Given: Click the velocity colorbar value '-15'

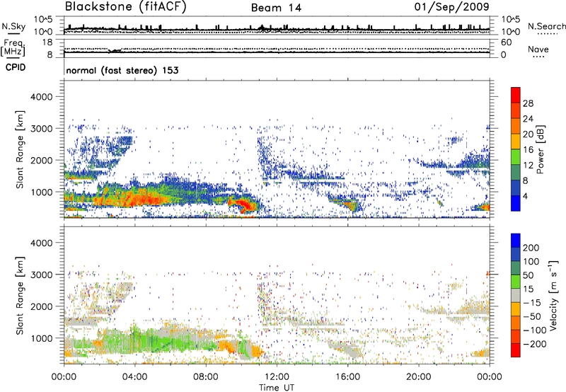Looking at the screenshot, I should tap(531, 302).
